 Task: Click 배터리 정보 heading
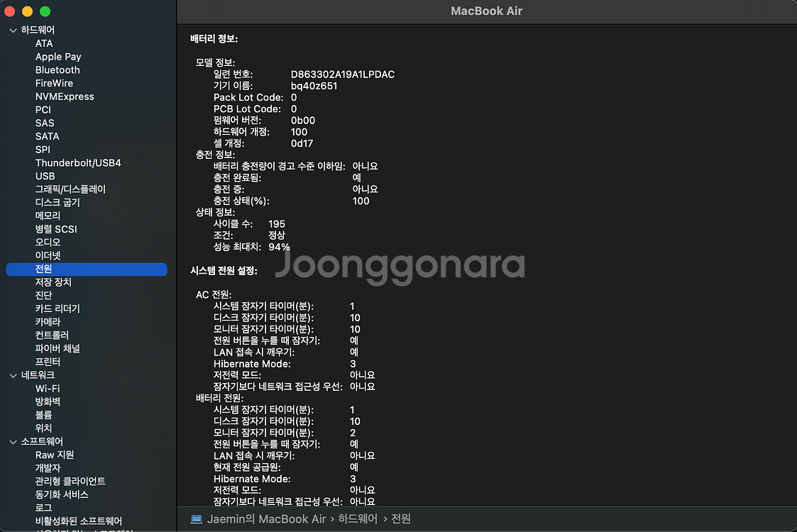point(214,38)
